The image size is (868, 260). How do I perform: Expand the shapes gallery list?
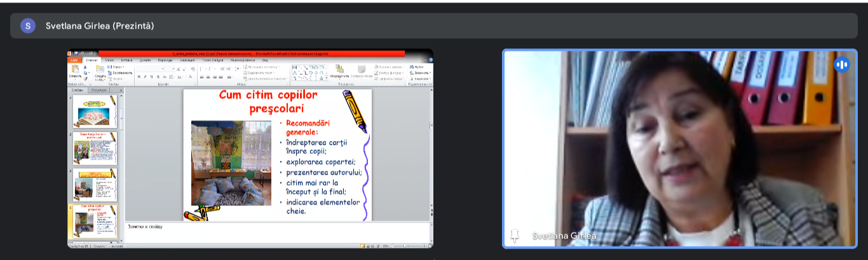pyautogui.click(x=327, y=78)
